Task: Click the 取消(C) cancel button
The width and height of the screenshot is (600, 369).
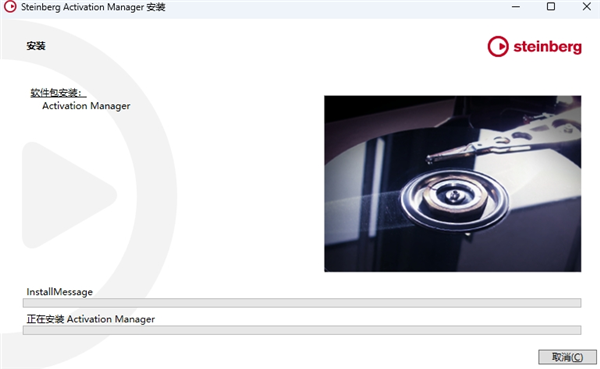Action: [x=567, y=357]
